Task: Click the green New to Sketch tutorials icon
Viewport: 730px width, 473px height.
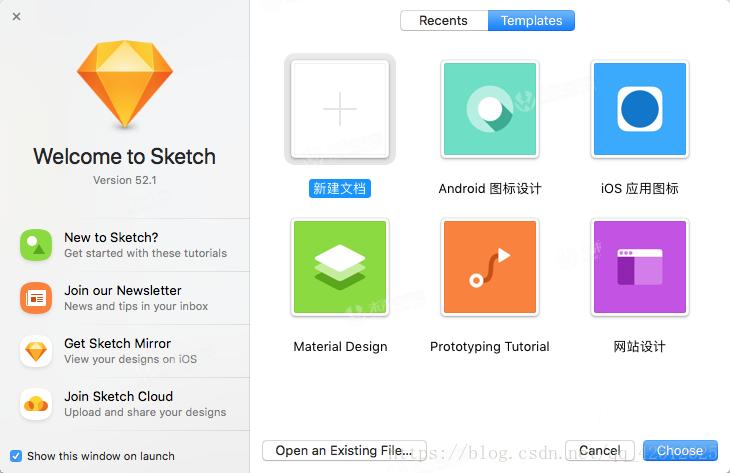Action: [x=36, y=245]
